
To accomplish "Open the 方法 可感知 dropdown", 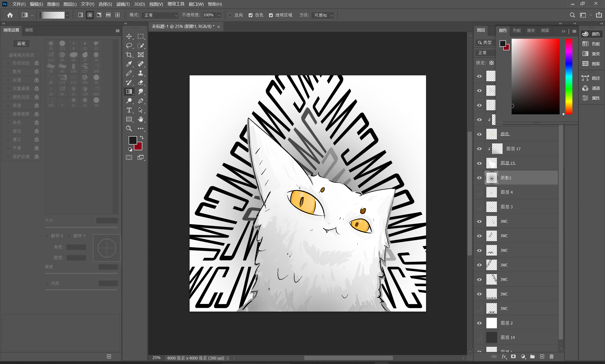I will point(323,15).
